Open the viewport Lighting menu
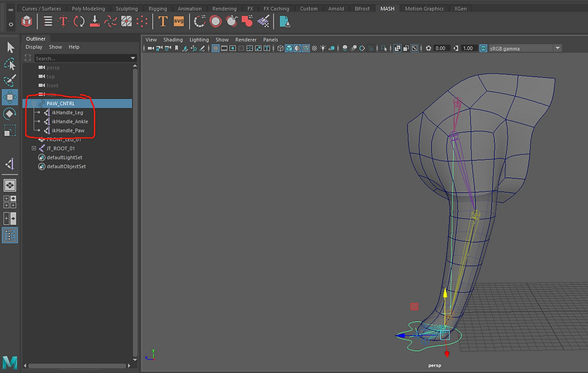 [199, 39]
